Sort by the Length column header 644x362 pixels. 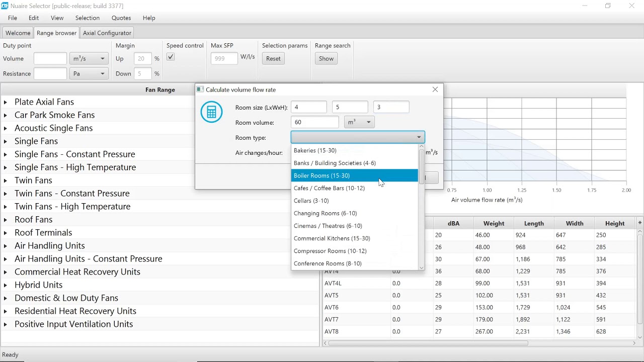534,223
